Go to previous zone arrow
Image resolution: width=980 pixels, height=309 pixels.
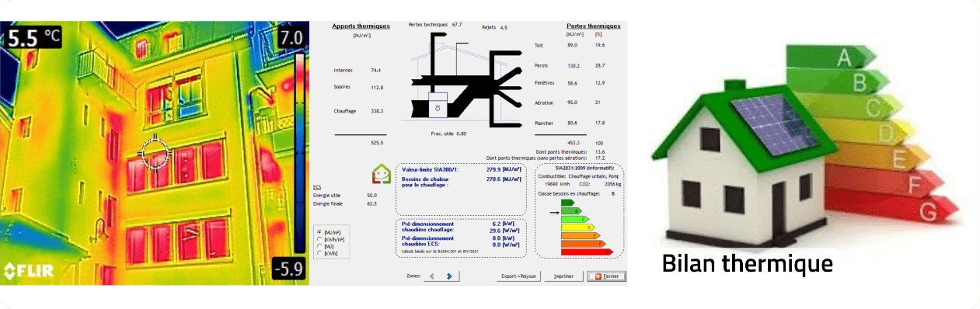pyautogui.click(x=432, y=276)
